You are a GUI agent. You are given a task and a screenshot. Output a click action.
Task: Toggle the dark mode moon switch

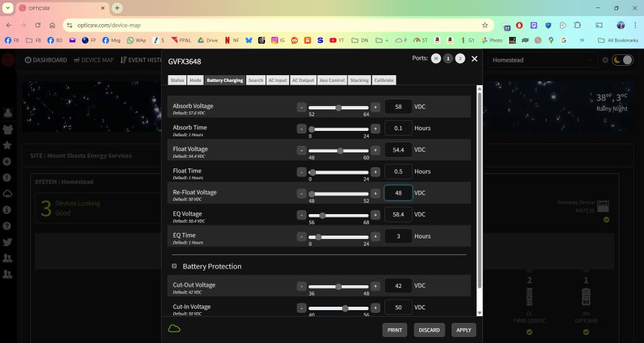pos(623,60)
